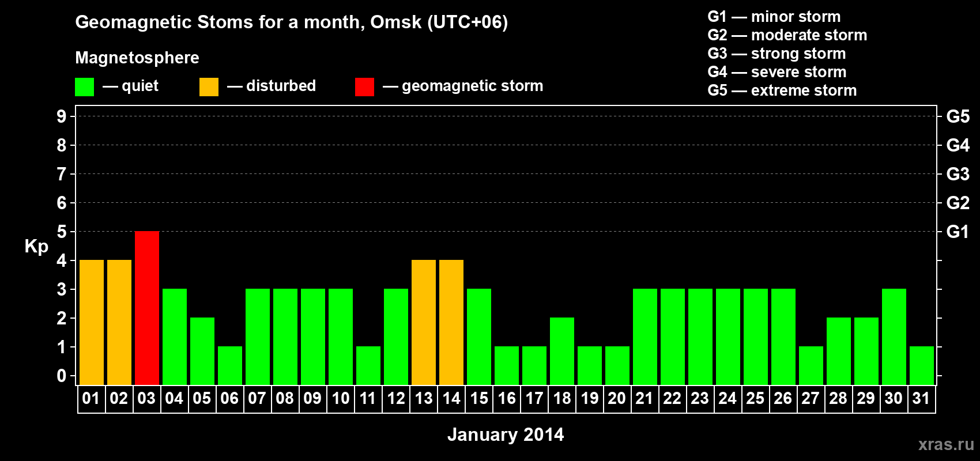Click the Magnetosphere heading
980x461 pixels.
(x=137, y=58)
